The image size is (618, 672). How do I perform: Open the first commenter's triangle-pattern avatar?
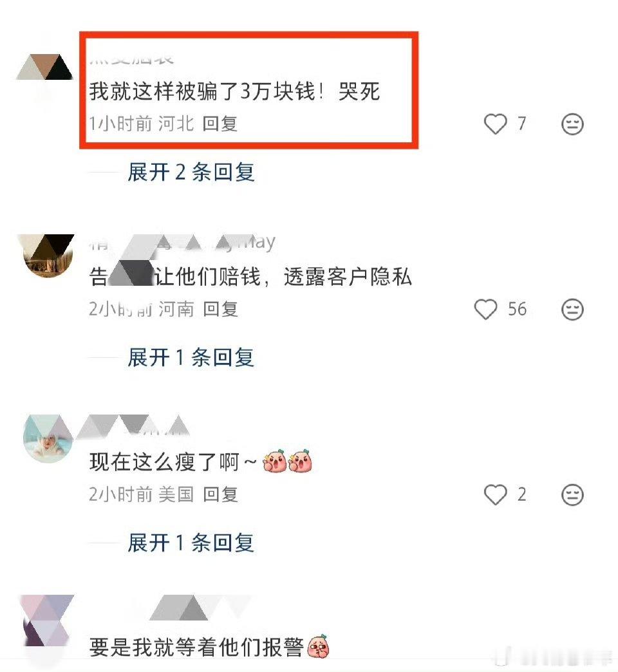tap(45, 68)
